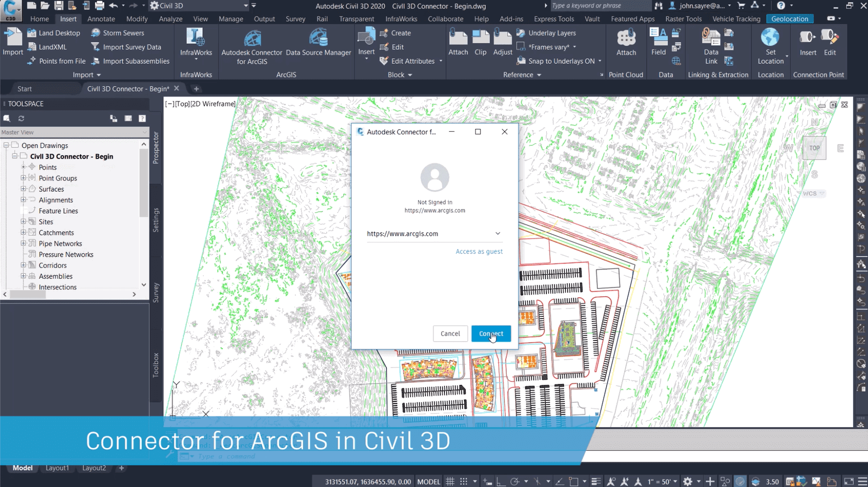Screen dimensions: 868x487
Task: Expand the Pipe Networks tree node
Action: pyautogui.click(x=24, y=243)
